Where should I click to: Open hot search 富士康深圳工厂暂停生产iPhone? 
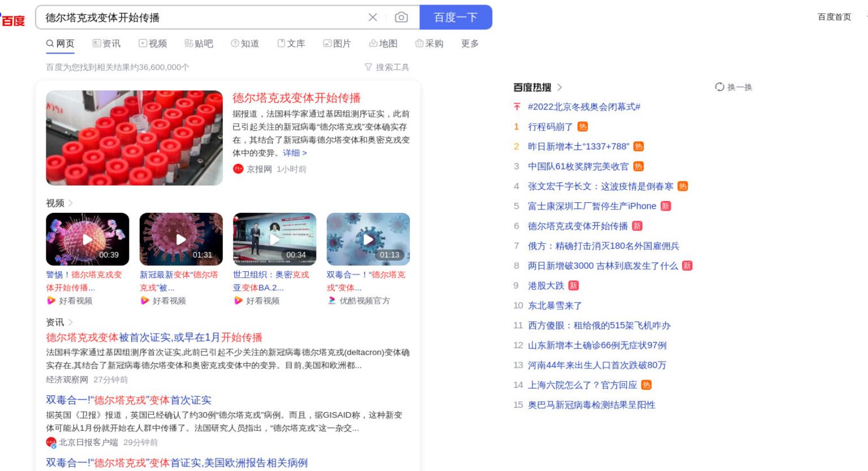click(x=592, y=206)
